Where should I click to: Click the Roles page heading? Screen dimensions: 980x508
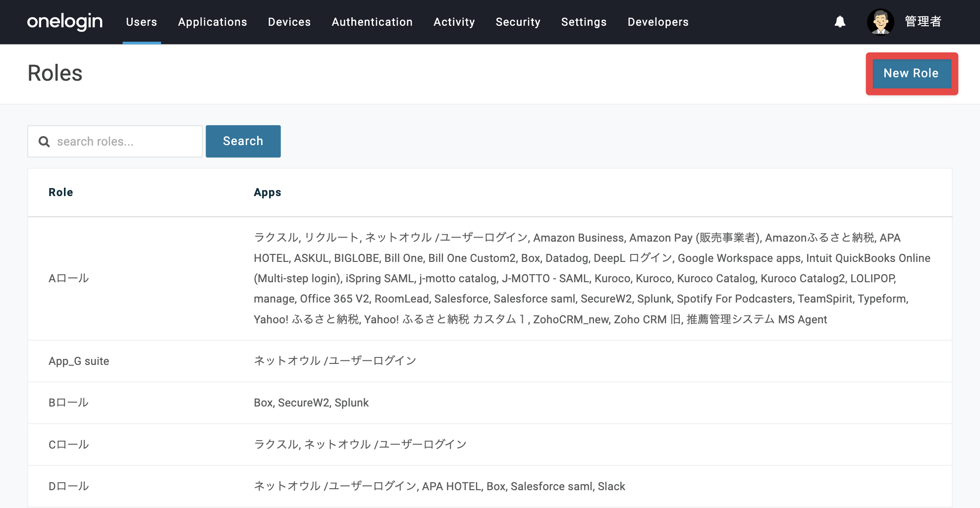[55, 73]
